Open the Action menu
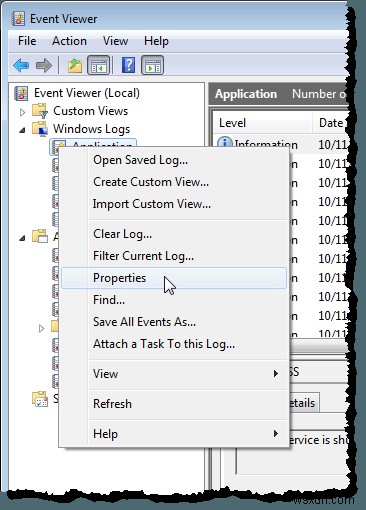This screenshot has width=366, height=510. coord(69,41)
